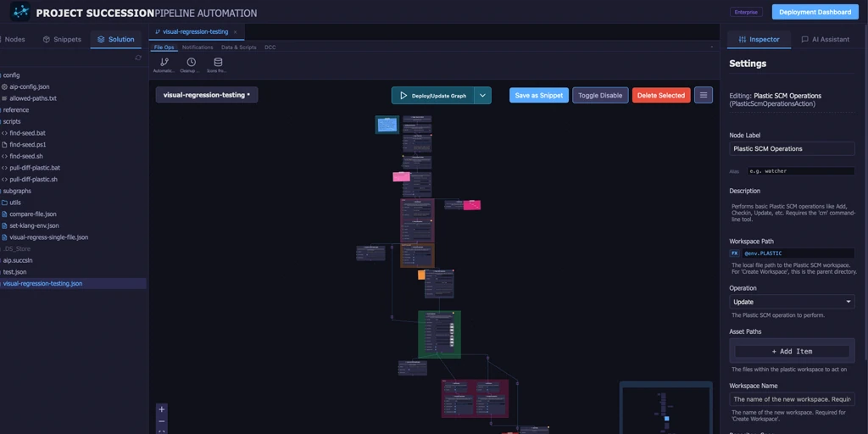
Task: Expand the subgraphs folder
Action: point(17,191)
